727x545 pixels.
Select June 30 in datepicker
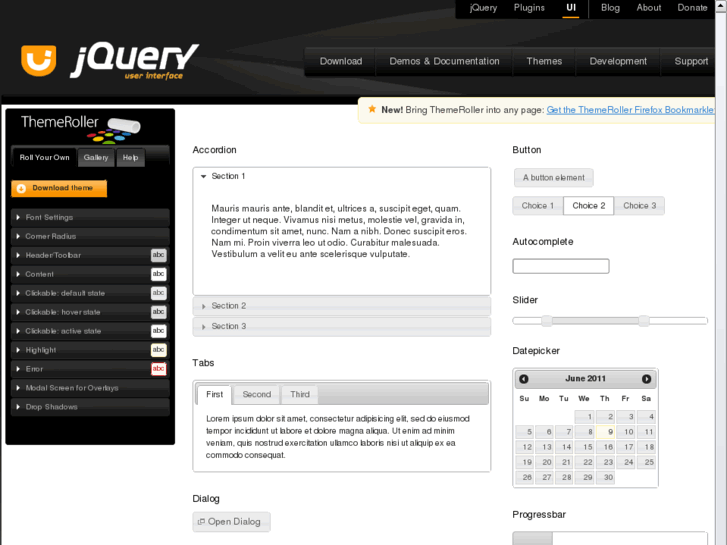606,477
